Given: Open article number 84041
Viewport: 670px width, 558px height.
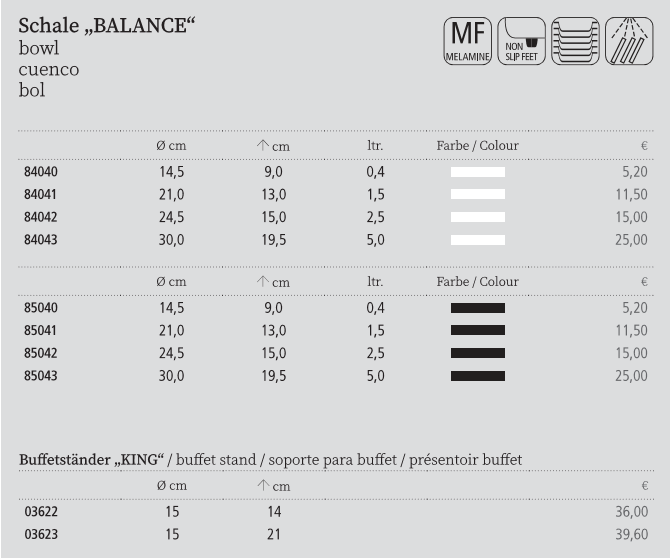Looking at the screenshot, I should [x=41, y=195].
